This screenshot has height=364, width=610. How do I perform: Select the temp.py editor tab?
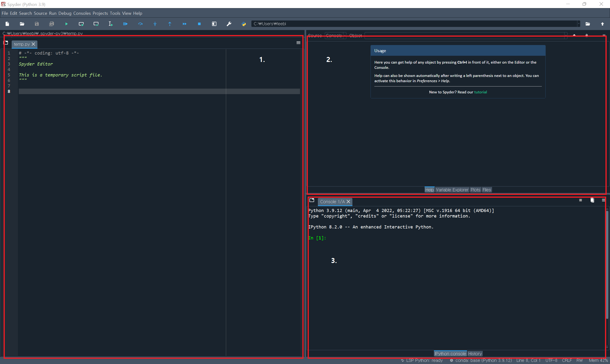pyautogui.click(x=22, y=44)
